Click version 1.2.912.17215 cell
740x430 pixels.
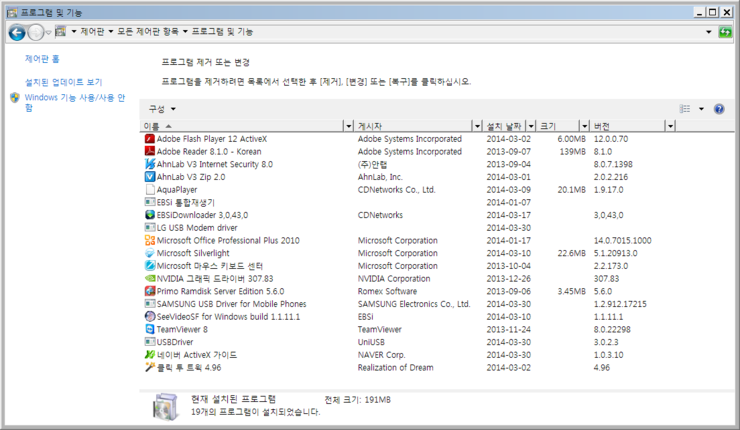(620, 304)
